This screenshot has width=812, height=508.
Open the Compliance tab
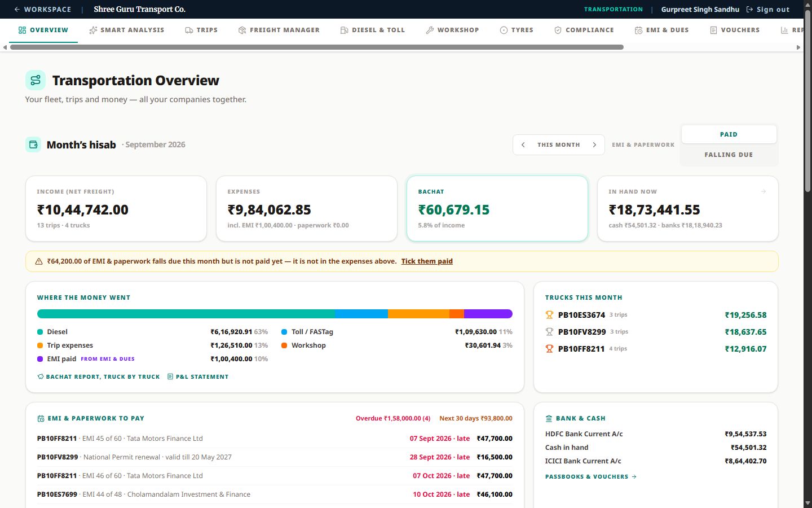[584, 30]
